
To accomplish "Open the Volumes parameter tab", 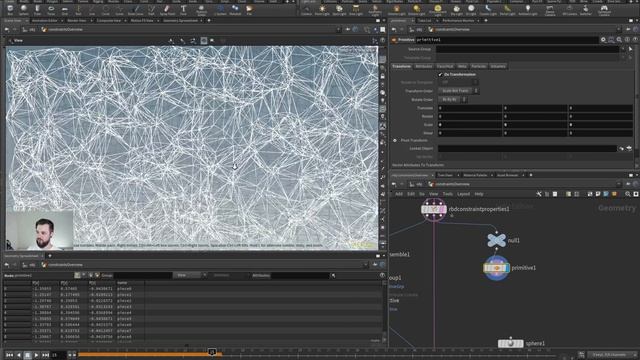I will click(498, 66).
